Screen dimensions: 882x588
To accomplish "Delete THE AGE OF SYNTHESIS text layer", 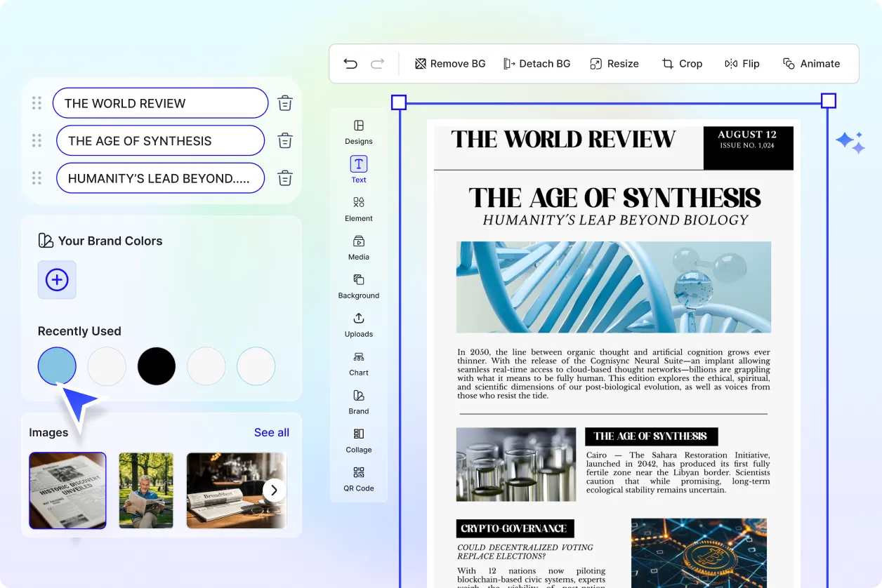I will (x=285, y=140).
